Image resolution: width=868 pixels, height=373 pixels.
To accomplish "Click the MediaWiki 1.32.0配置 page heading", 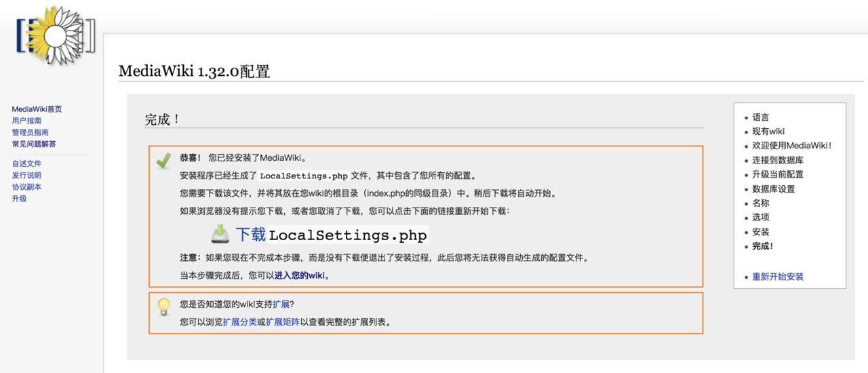I will coord(194,71).
